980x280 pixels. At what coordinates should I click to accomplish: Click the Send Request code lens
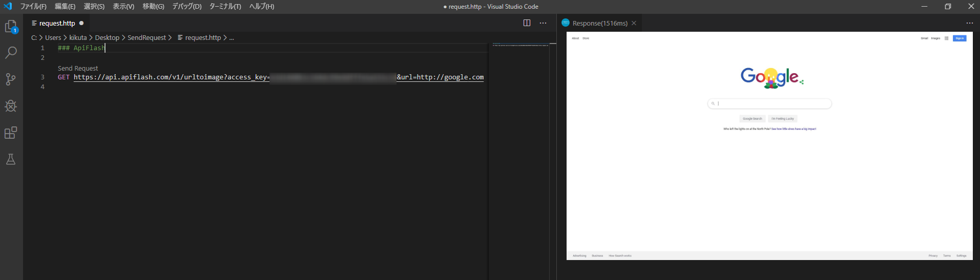click(78, 68)
